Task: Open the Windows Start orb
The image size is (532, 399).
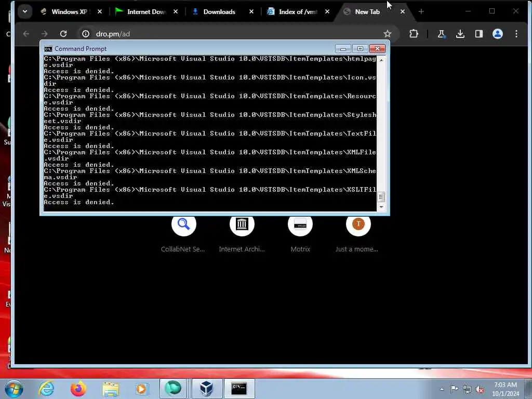Action: pyautogui.click(x=14, y=389)
